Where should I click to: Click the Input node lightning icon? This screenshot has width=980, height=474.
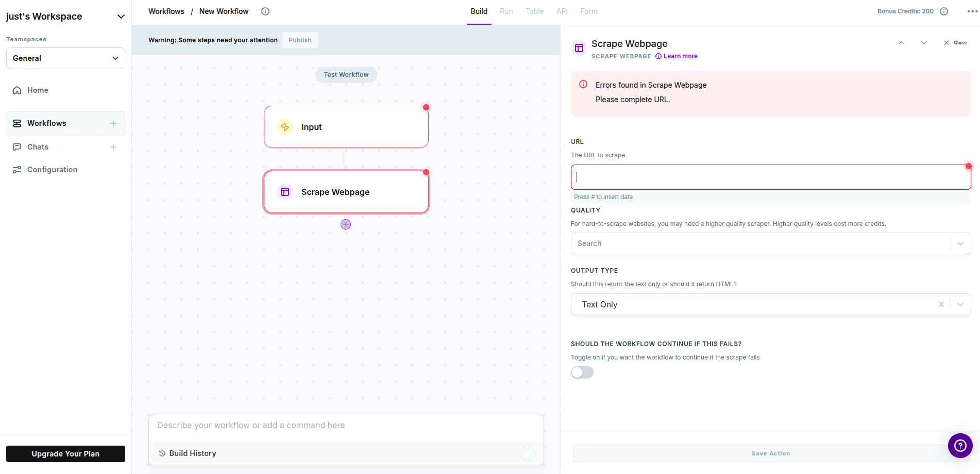(x=285, y=127)
